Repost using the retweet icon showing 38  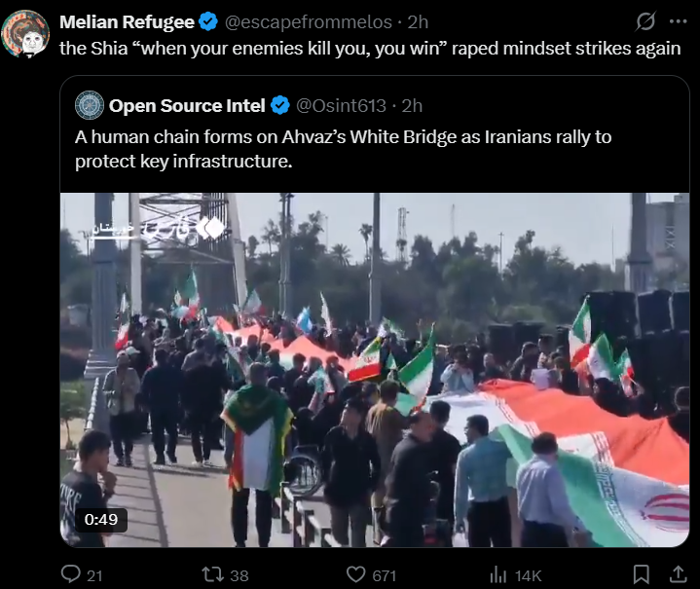213,574
